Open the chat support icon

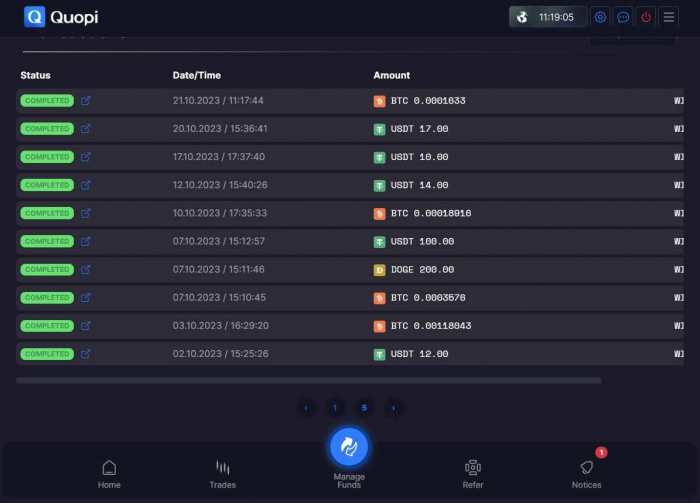click(623, 17)
